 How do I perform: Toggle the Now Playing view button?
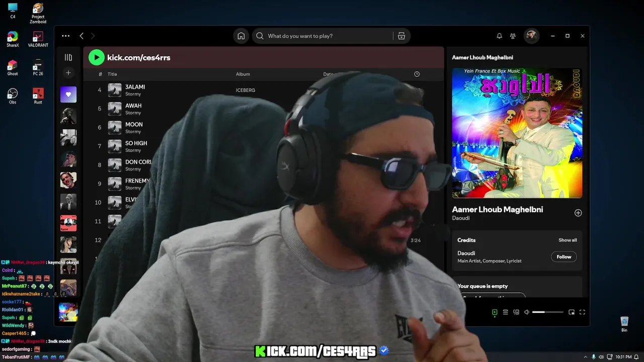point(495,312)
